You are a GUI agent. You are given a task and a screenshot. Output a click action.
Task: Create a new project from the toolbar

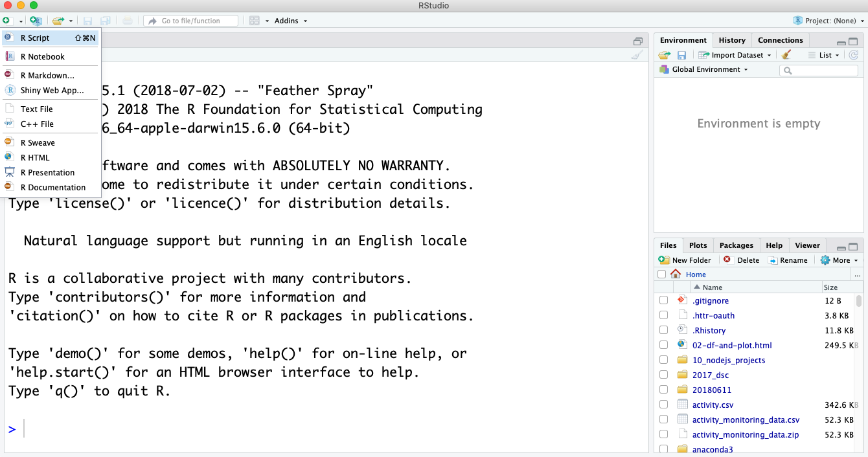tap(36, 21)
